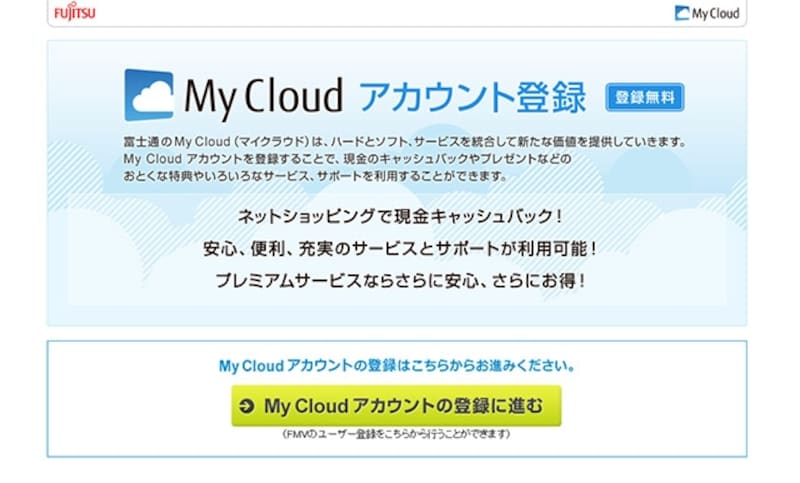This screenshot has width=800, height=483.
Task: Click the プレミアムサービスならさらに安心 line
Action: click(x=399, y=281)
